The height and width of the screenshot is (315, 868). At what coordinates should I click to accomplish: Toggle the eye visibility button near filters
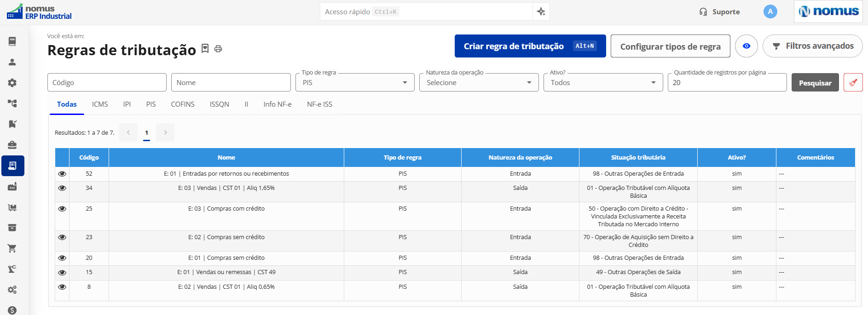tap(746, 46)
